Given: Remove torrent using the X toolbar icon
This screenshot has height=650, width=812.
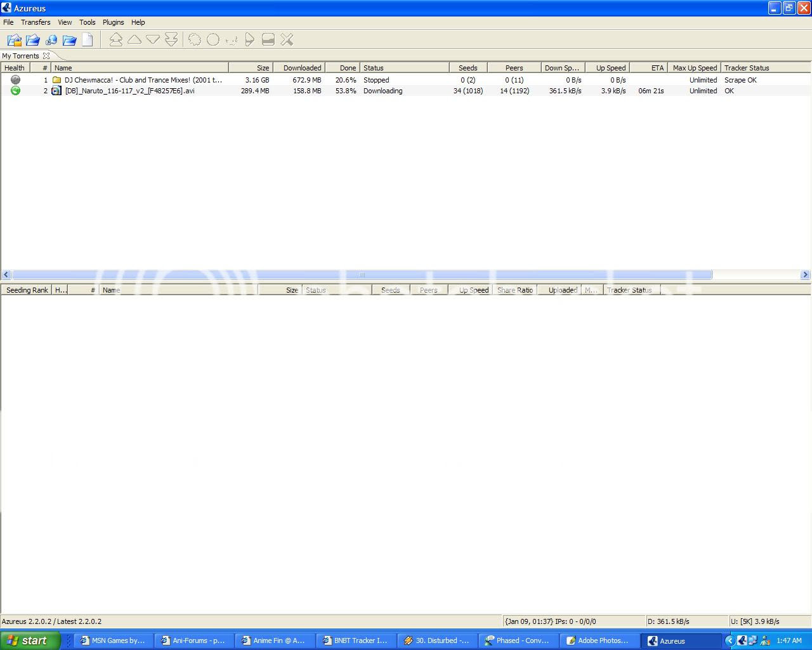Looking at the screenshot, I should point(287,40).
